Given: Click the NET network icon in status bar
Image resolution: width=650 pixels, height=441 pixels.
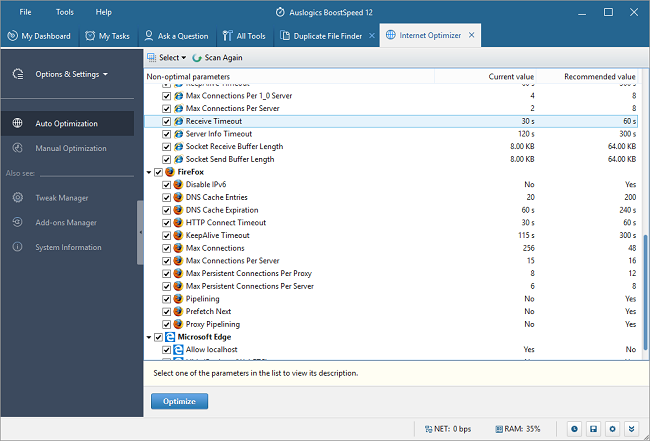Looking at the screenshot, I should pos(429,429).
